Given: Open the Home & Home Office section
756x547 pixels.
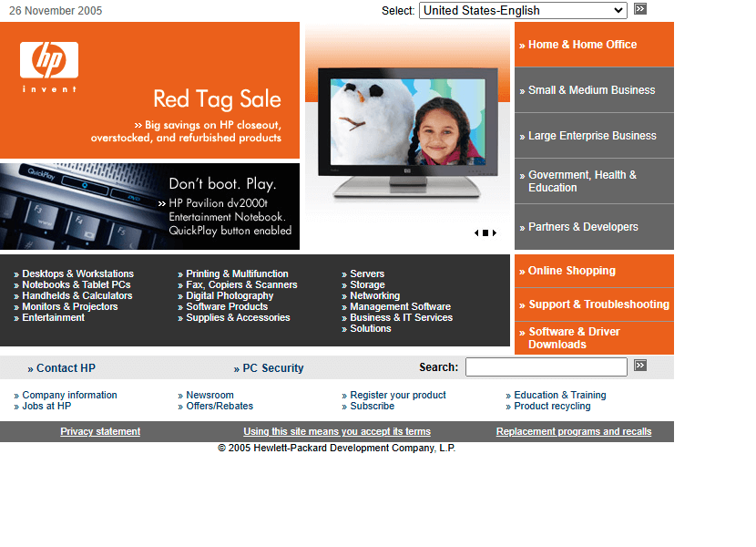Looking at the screenshot, I should (x=594, y=45).
